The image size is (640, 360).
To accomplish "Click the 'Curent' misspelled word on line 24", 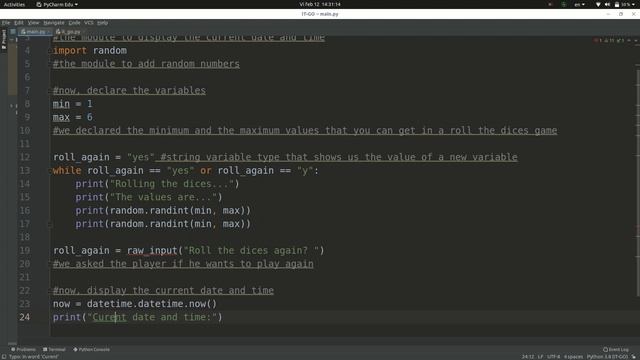I will [x=109, y=317].
